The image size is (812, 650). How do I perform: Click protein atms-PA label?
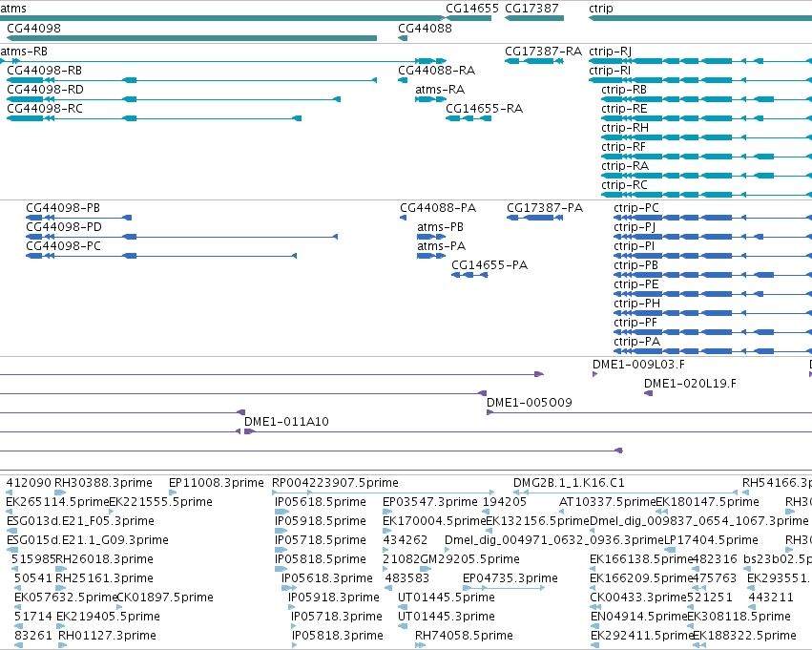tap(441, 246)
